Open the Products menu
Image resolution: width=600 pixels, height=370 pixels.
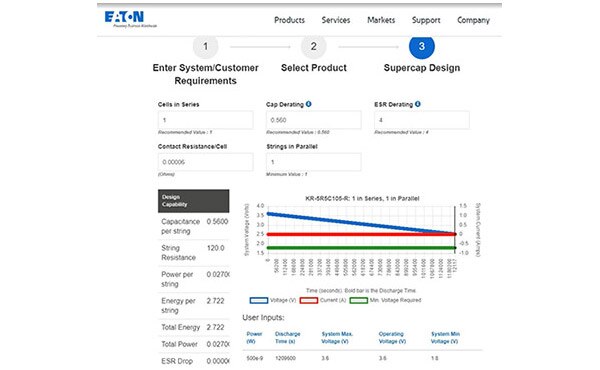click(x=289, y=20)
